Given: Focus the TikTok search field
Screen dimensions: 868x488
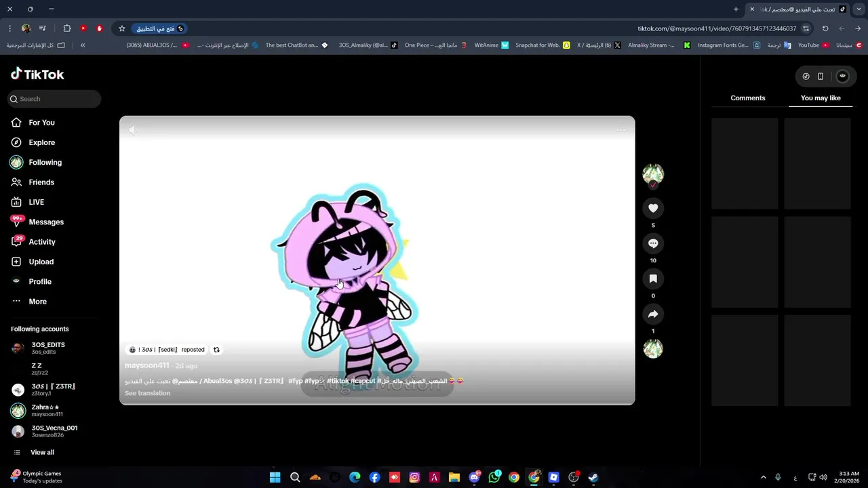Looking at the screenshot, I should pos(55,99).
